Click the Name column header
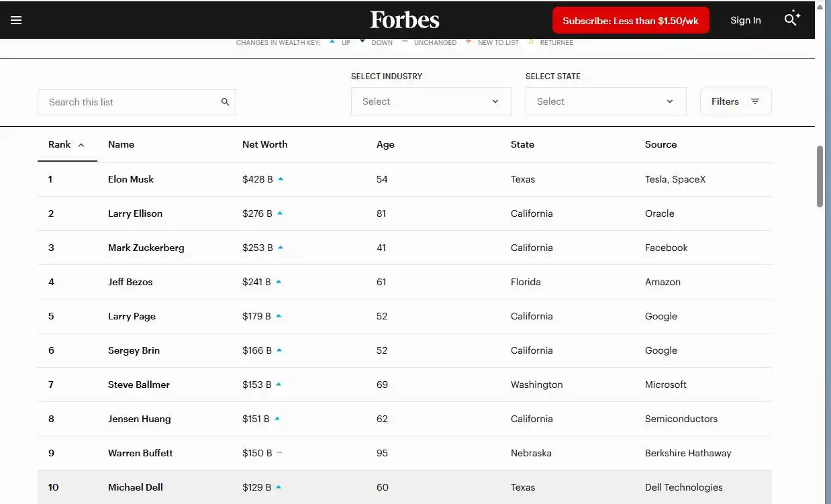831x504 pixels. [121, 144]
